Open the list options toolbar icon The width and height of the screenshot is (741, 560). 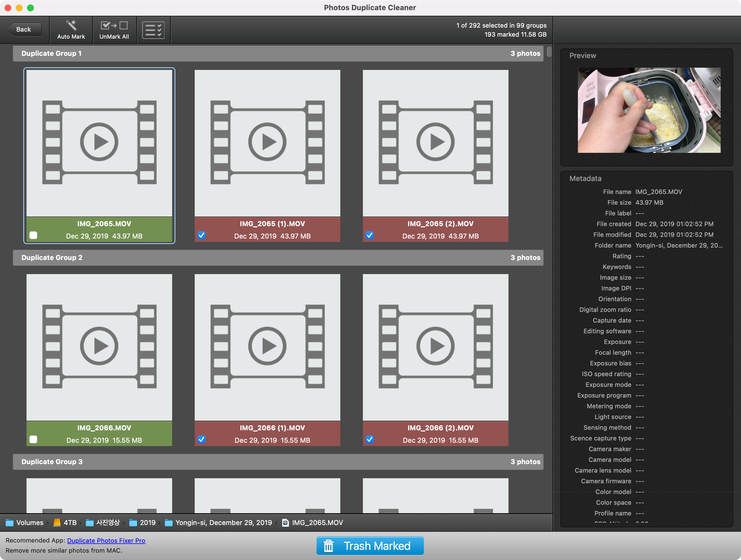click(154, 30)
